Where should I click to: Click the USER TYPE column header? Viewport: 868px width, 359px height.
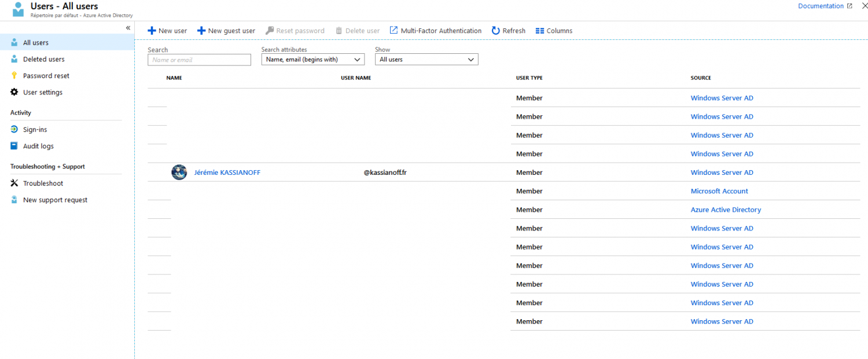coord(529,78)
